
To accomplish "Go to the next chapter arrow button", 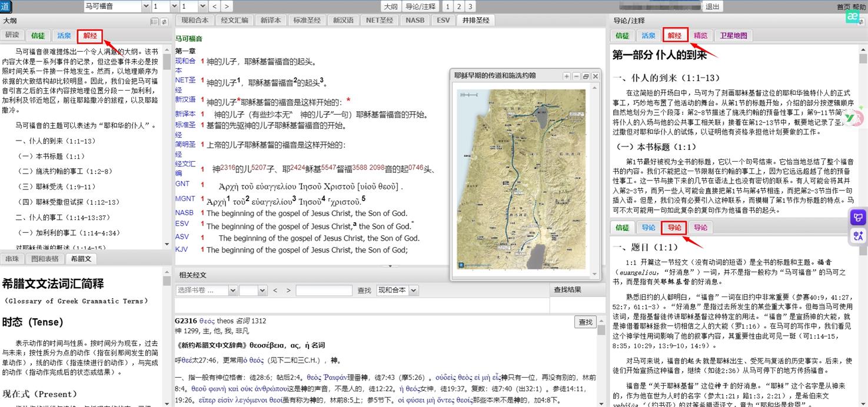I will pyautogui.click(x=227, y=6).
